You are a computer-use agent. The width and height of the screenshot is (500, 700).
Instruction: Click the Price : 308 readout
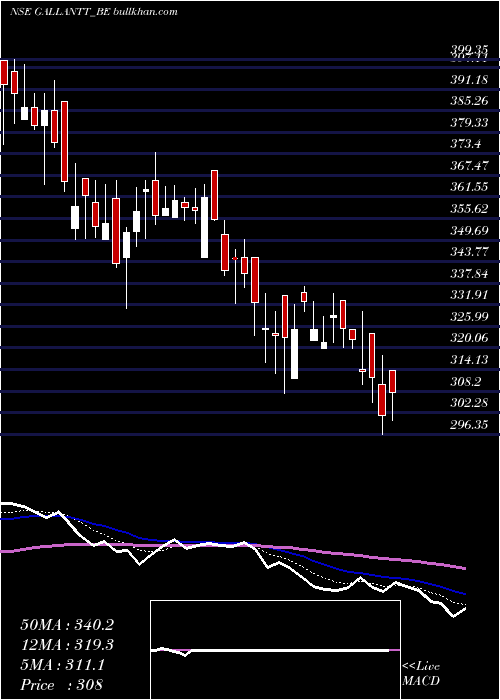pos(62,685)
